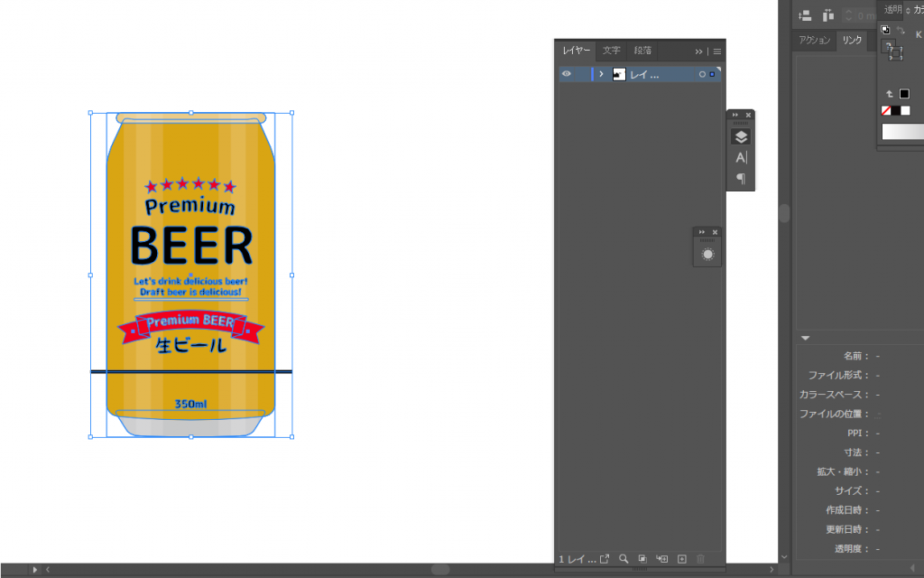Open the Paragraph panel icon in the dock
Viewport: 924px width, 578px height.
(741, 178)
